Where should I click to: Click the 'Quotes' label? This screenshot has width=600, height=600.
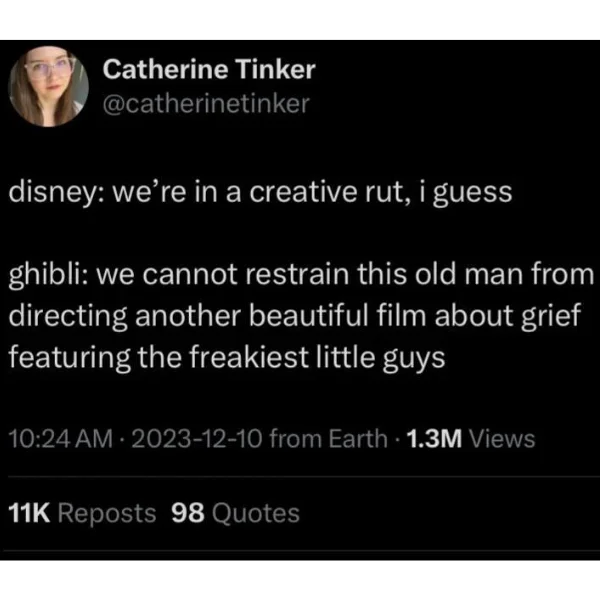[x=256, y=513]
